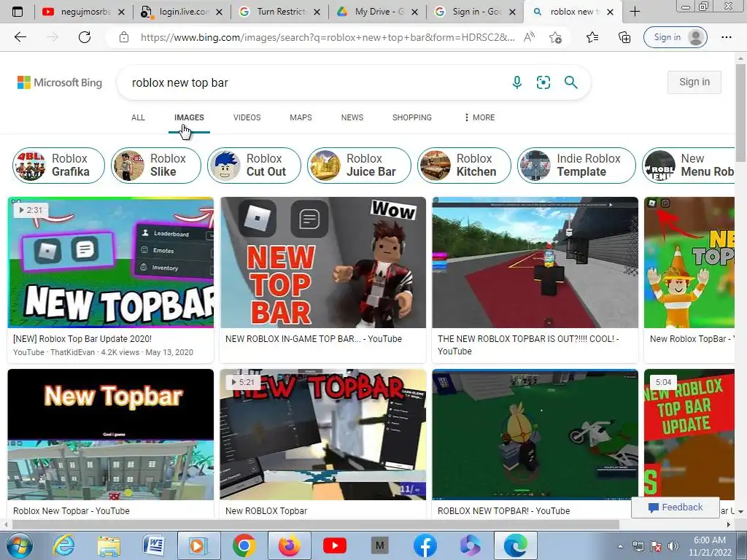Image resolution: width=747 pixels, height=560 pixels.
Task: Open the black New Topbar thumbnail
Action: (111, 435)
